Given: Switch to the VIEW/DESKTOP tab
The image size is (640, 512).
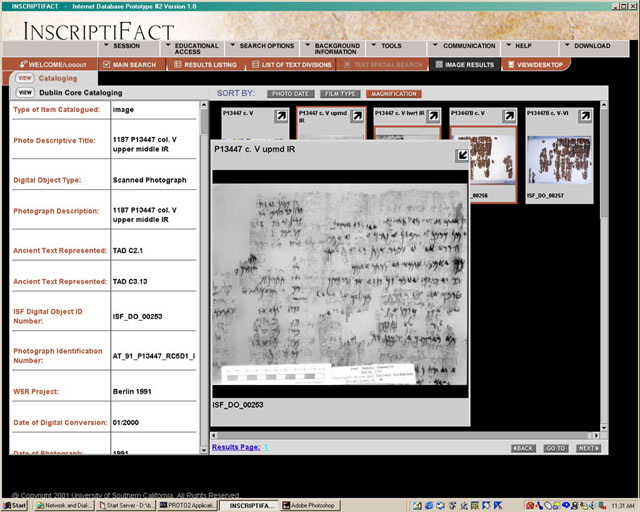Looking at the screenshot, I should click(x=536, y=65).
